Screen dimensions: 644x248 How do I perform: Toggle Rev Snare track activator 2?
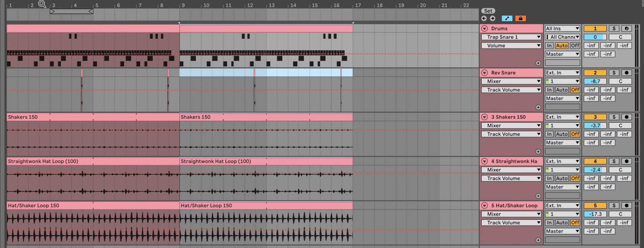pyautogui.click(x=595, y=73)
